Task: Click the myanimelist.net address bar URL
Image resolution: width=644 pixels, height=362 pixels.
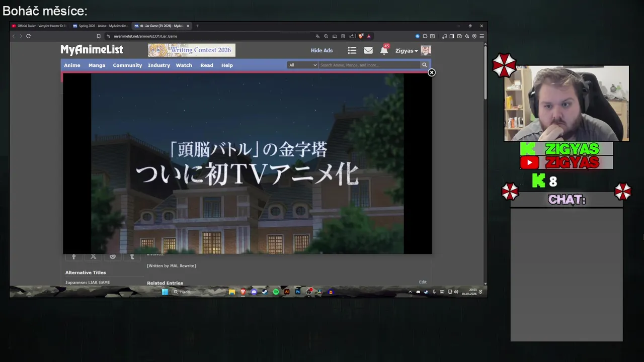Action: tap(145, 36)
